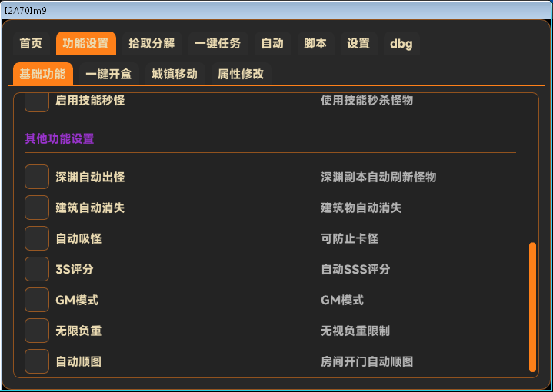Click the orange vertical scrollbar thumb

(532, 307)
